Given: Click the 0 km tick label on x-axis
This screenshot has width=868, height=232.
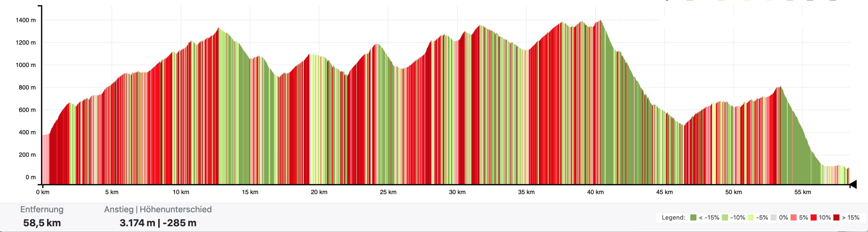Looking at the screenshot, I should [x=43, y=192].
